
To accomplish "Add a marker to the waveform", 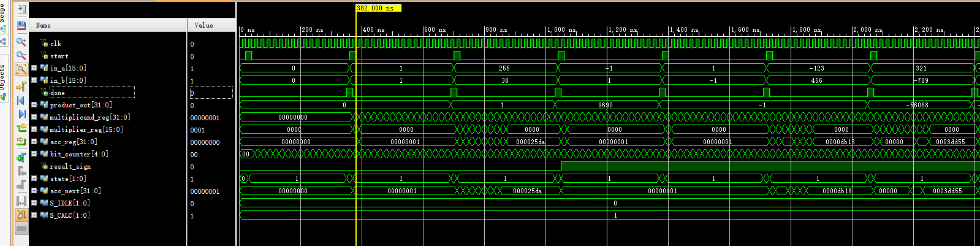I will point(21,157).
